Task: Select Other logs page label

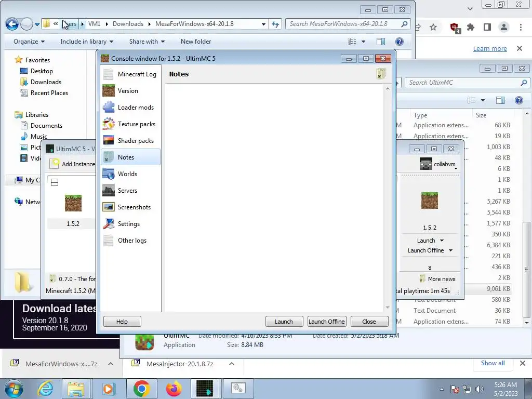Action: 132,240
